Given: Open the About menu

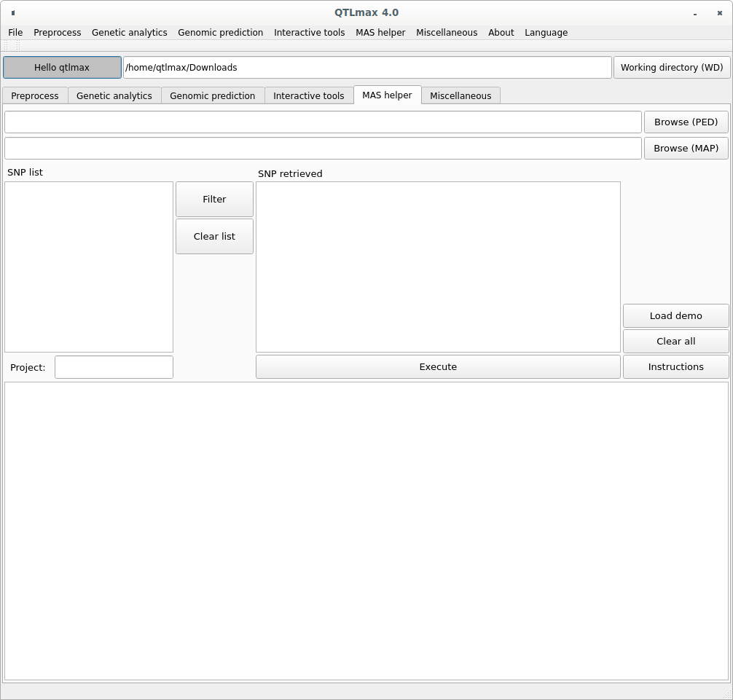Looking at the screenshot, I should (x=501, y=33).
